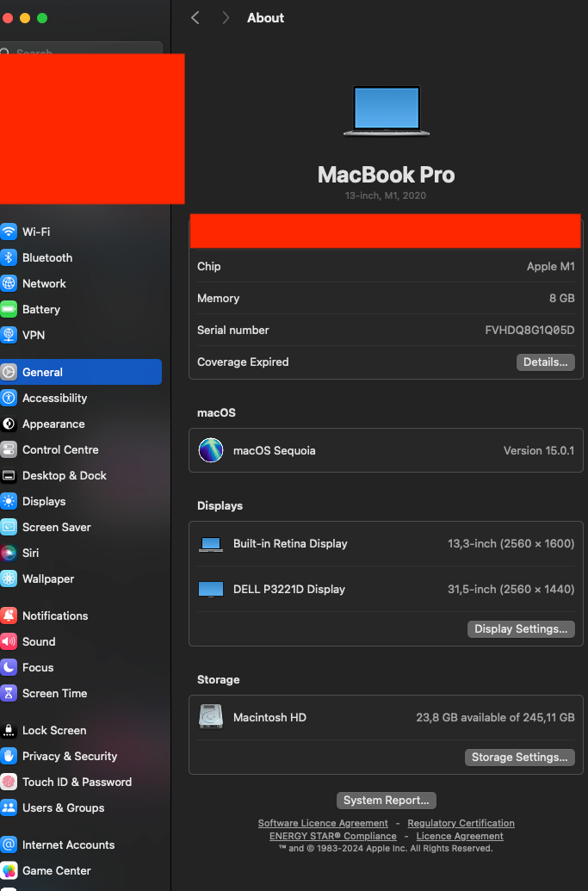Open the Lock Screen icon
The width and height of the screenshot is (588, 891).
9,731
